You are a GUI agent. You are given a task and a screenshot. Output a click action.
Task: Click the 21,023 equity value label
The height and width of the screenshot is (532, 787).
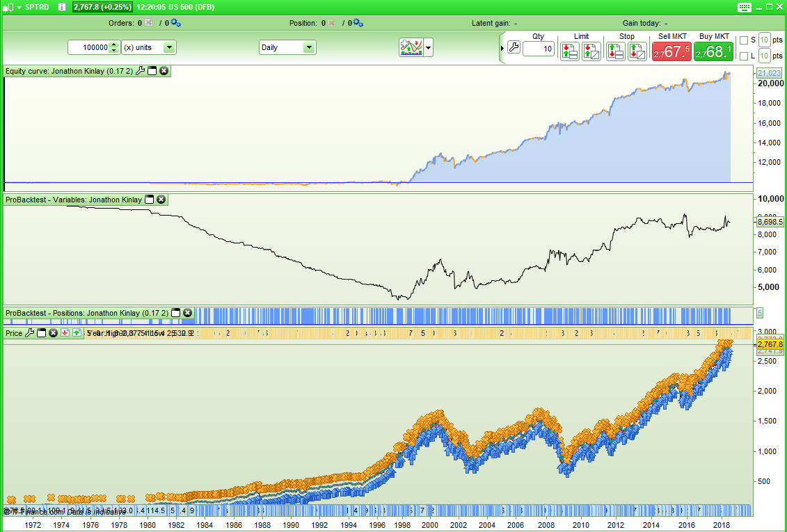(x=768, y=73)
